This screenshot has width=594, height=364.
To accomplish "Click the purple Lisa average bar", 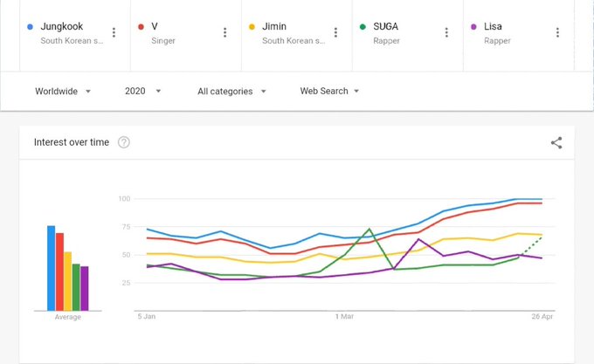I will pos(85,288).
